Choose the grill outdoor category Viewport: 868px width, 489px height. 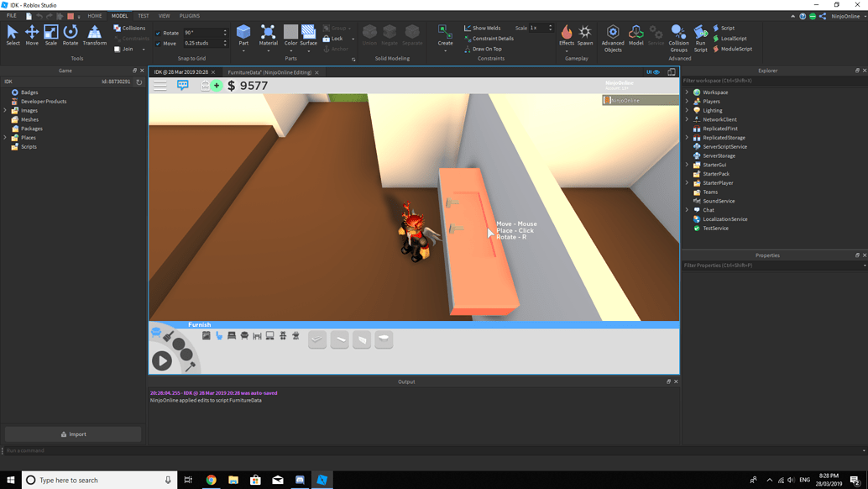295,335
